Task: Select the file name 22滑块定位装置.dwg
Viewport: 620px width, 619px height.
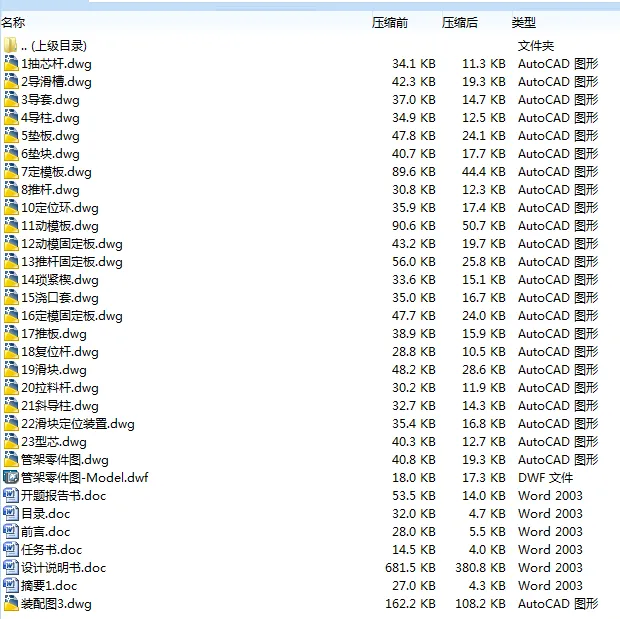Action: 78,424
